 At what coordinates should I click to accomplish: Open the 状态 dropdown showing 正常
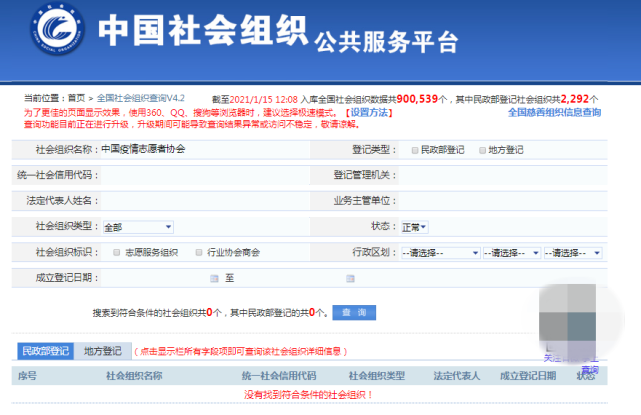click(415, 227)
